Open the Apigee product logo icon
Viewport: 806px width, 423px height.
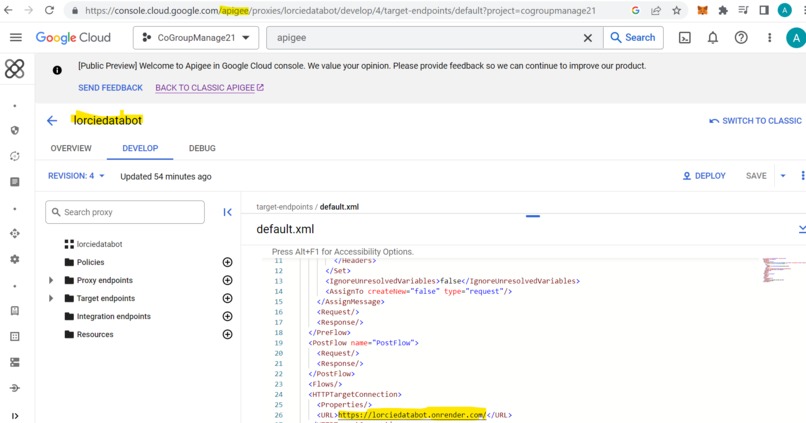click(14, 68)
